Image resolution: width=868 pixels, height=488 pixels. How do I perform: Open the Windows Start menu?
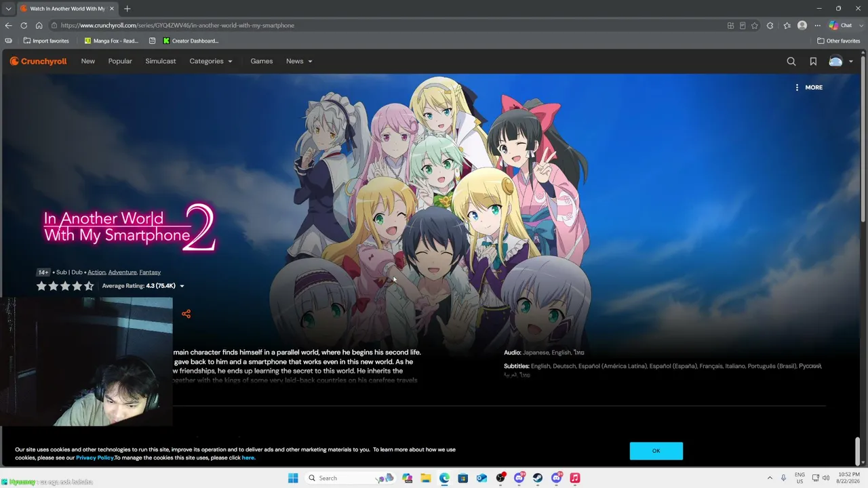pyautogui.click(x=293, y=478)
